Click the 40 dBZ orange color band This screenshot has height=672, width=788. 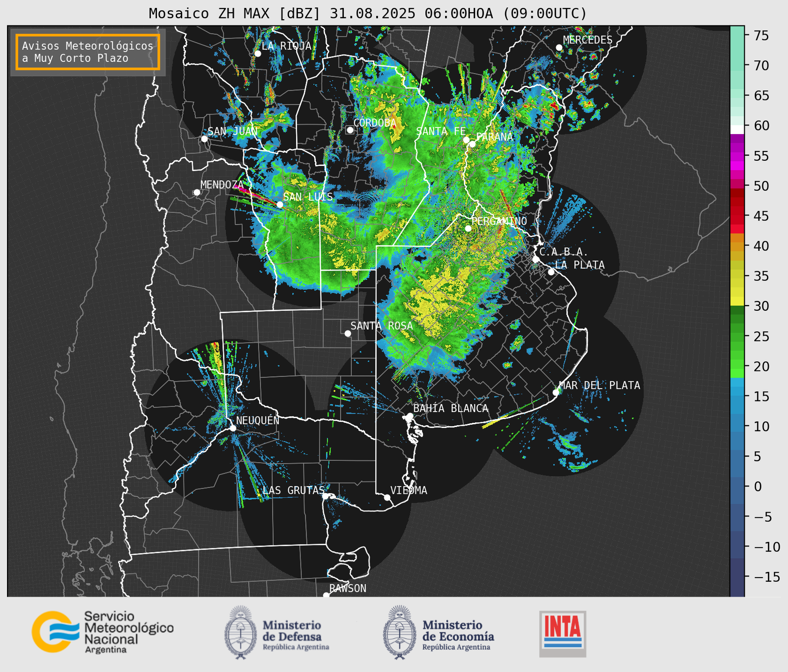[x=737, y=246]
